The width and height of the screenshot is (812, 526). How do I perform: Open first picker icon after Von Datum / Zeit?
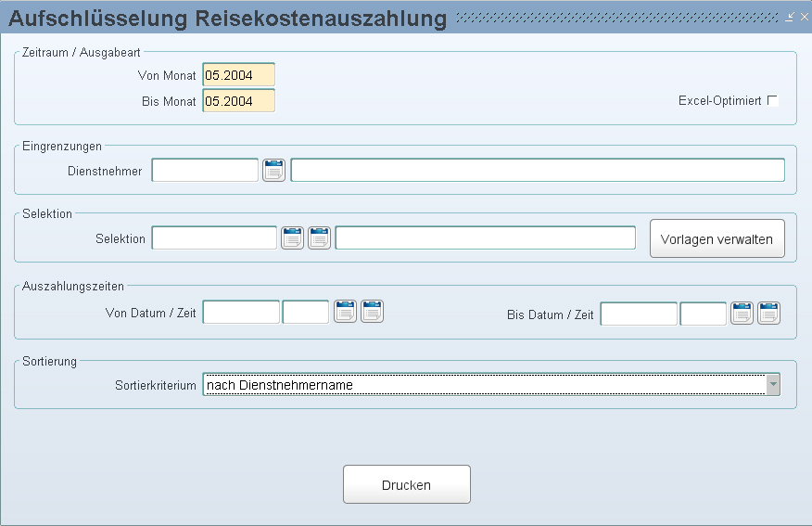click(x=345, y=312)
